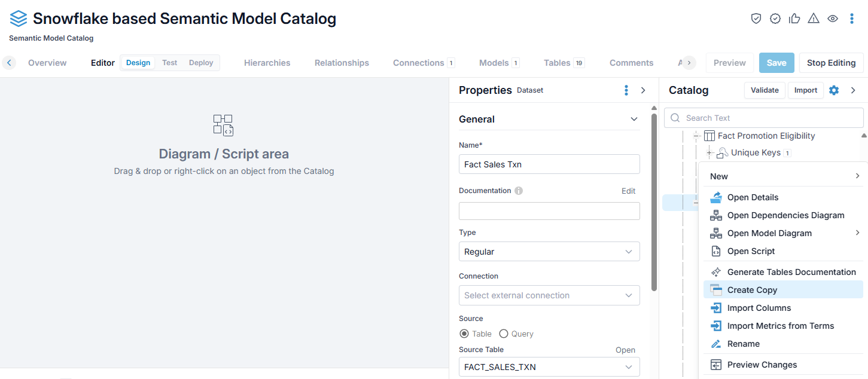Open the Overview tab
868x379 pixels.
(47, 63)
